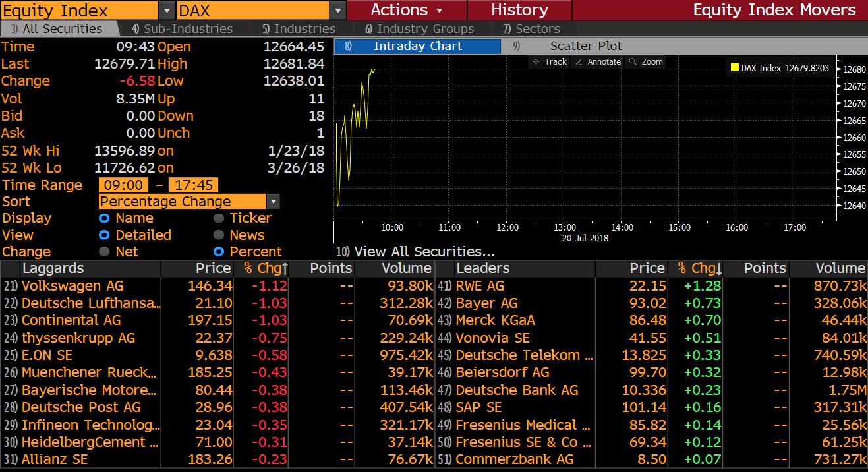Switch to the Sub-Industries tab
This screenshot has height=472, width=868.
click(182, 29)
